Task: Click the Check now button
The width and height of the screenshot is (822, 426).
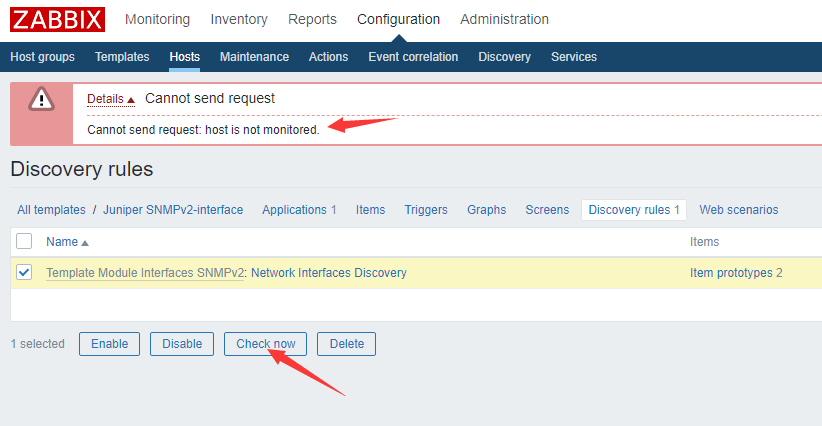Action: pyautogui.click(x=265, y=344)
